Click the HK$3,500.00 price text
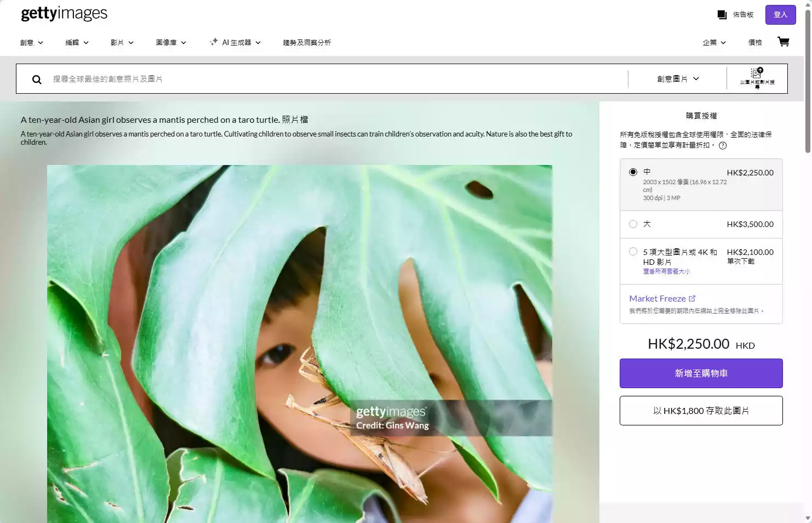The image size is (812, 523). point(750,224)
